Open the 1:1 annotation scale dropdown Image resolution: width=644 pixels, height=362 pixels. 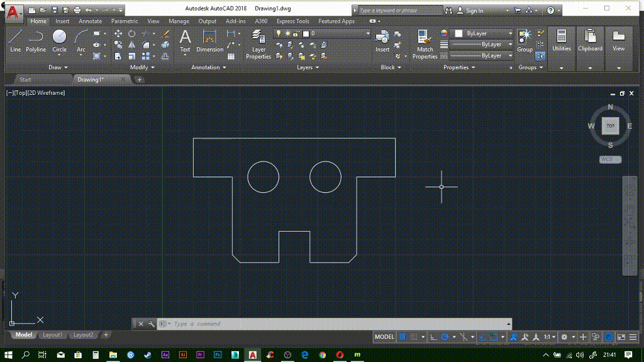pyautogui.click(x=550, y=337)
